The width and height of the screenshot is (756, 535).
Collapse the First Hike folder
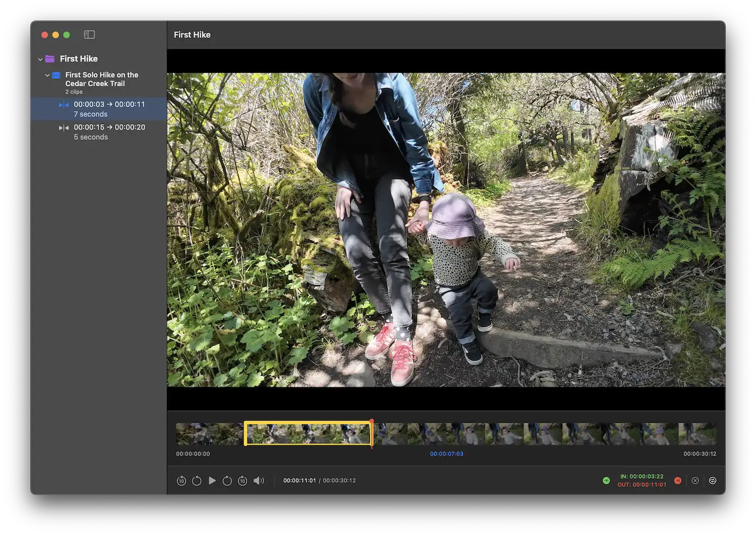[x=40, y=59]
